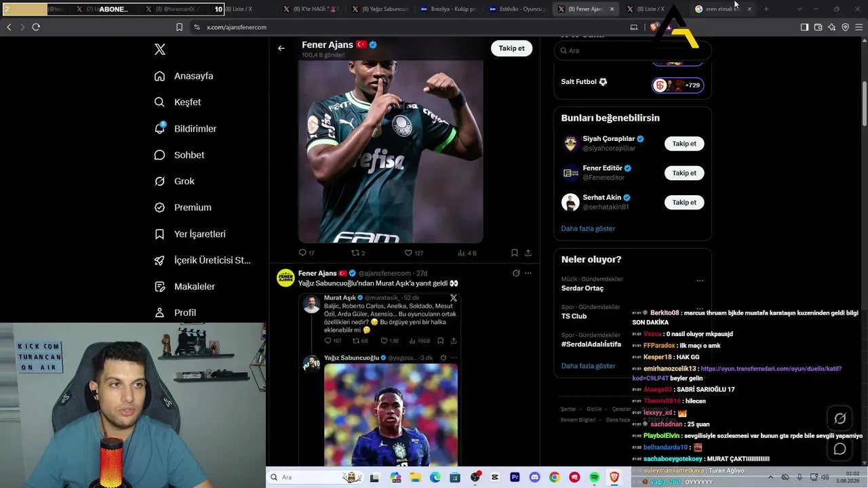Open Microsoft Edge from the taskbar
Viewport: 868px width, 488px height.
click(x=435, y=477)
